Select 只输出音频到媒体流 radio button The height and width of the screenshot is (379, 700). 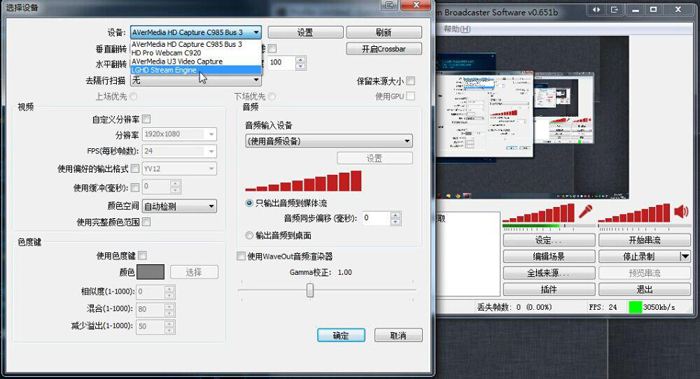pos(249,203)
